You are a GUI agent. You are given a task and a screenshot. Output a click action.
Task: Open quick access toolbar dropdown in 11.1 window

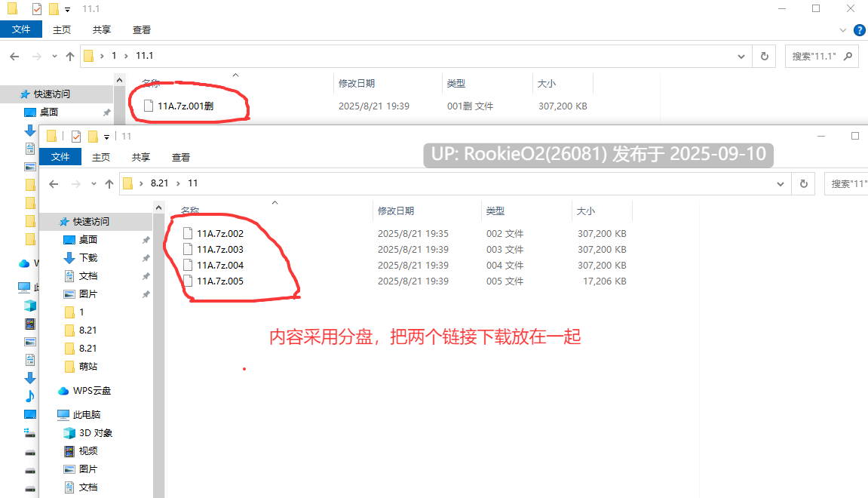click(x=68, y=9)
